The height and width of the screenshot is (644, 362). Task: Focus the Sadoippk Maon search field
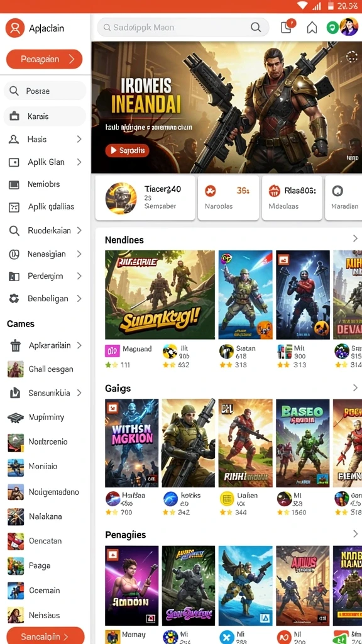point(183,28)
